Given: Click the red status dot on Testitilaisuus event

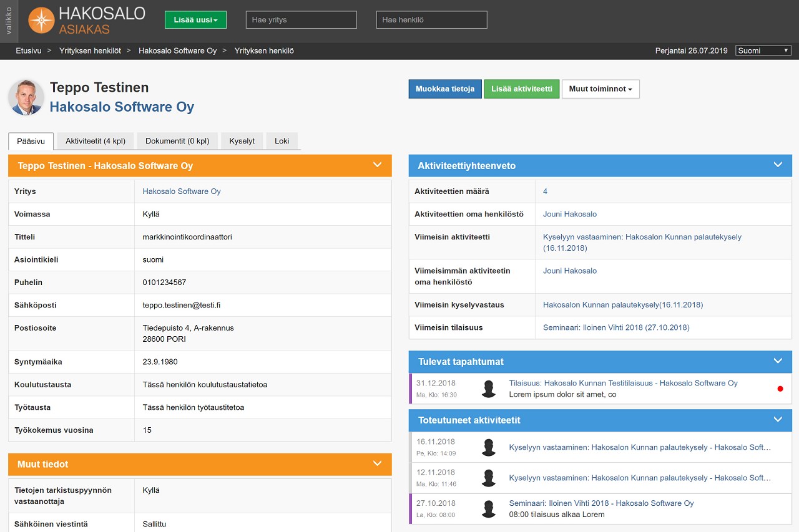Looking at the screenshot, I should [x=780, y=389].
